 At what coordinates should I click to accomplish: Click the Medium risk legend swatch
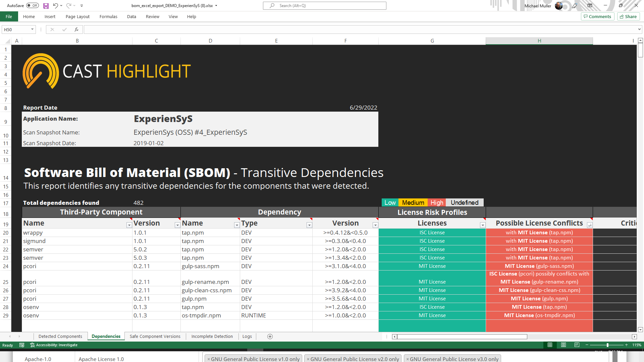pyautogui.click(x=413, y=202)
